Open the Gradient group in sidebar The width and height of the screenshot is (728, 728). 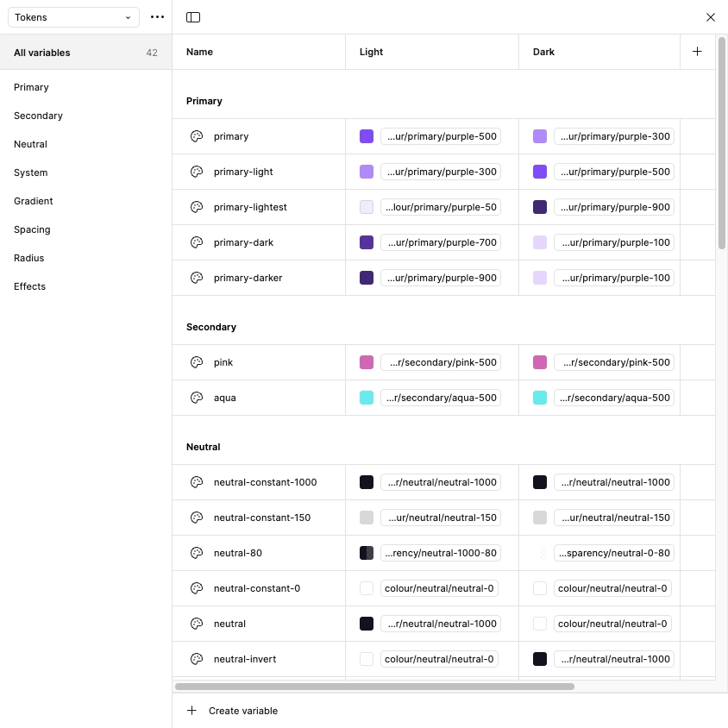coord(34,201)
